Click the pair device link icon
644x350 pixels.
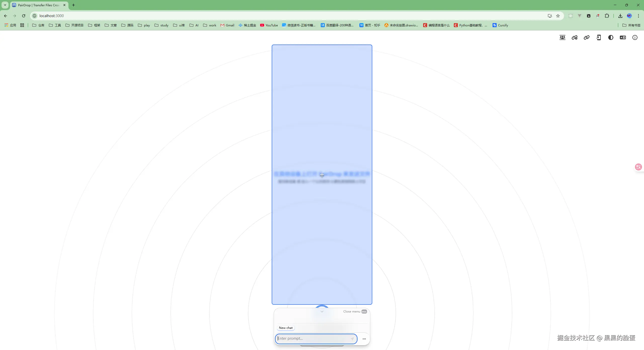[x=586, y=38]
